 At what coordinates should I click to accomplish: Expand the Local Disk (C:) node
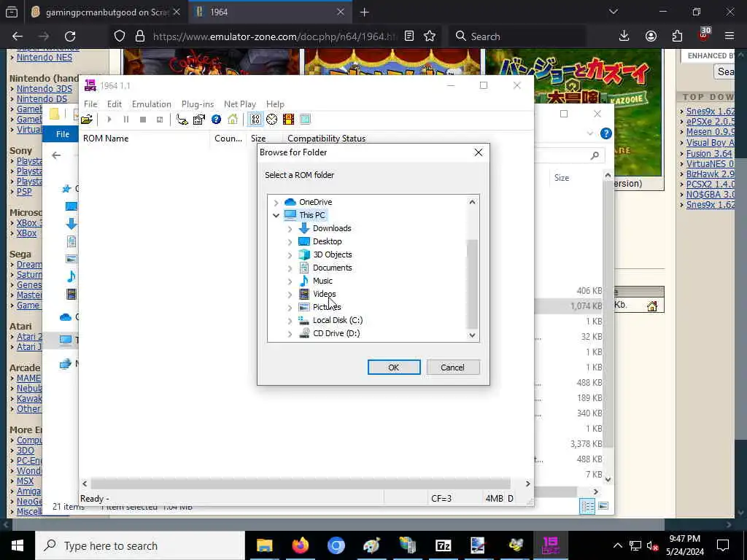[290, 321]
